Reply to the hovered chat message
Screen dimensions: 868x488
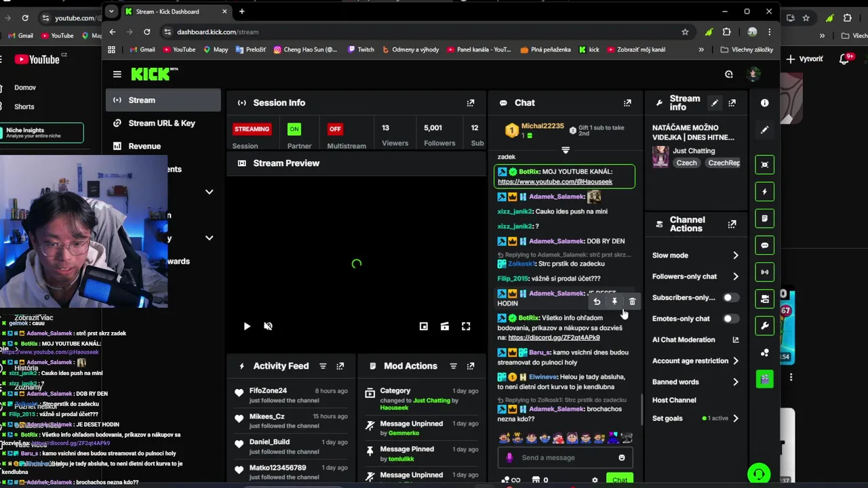(x=597, y=302)
